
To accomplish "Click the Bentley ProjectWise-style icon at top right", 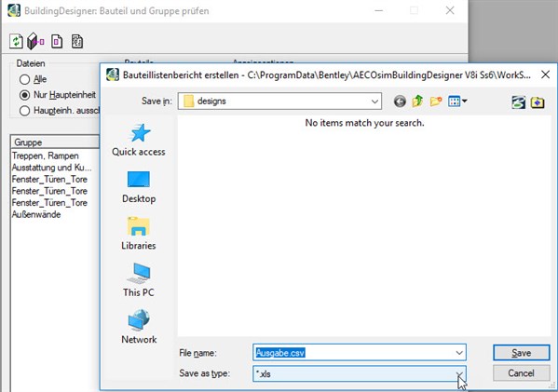I will coord(519,102).
